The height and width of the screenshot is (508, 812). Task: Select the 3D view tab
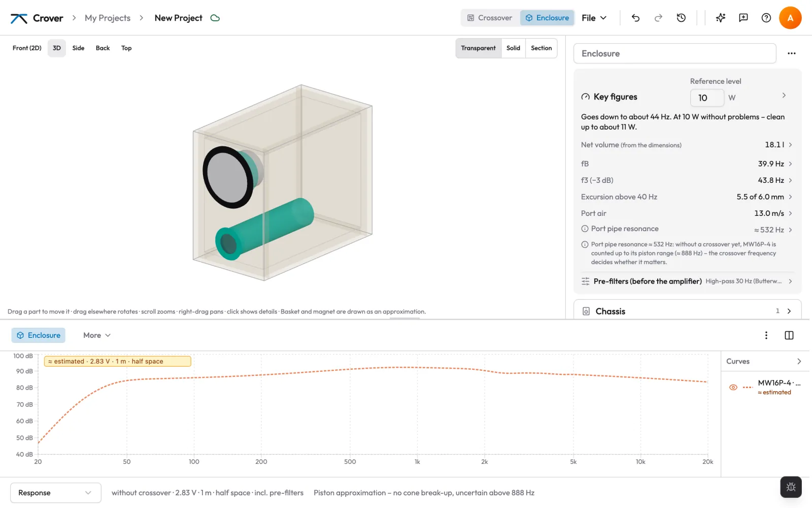click(x=57, y=48)
